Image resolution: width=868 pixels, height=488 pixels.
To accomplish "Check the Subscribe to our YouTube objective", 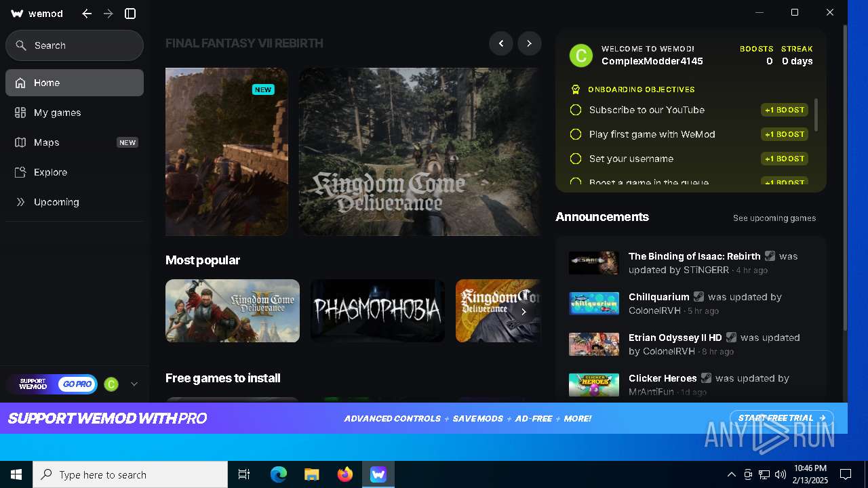I will pos(576,110).
